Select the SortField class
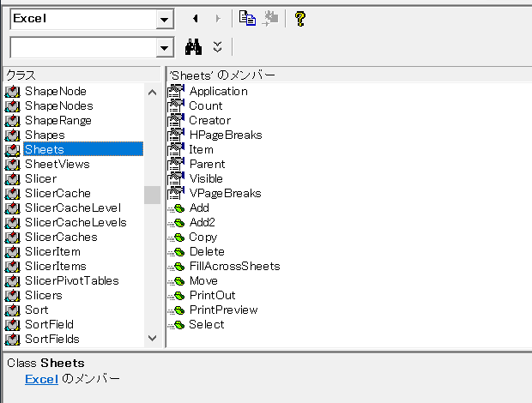 click(x=49, y=324)
